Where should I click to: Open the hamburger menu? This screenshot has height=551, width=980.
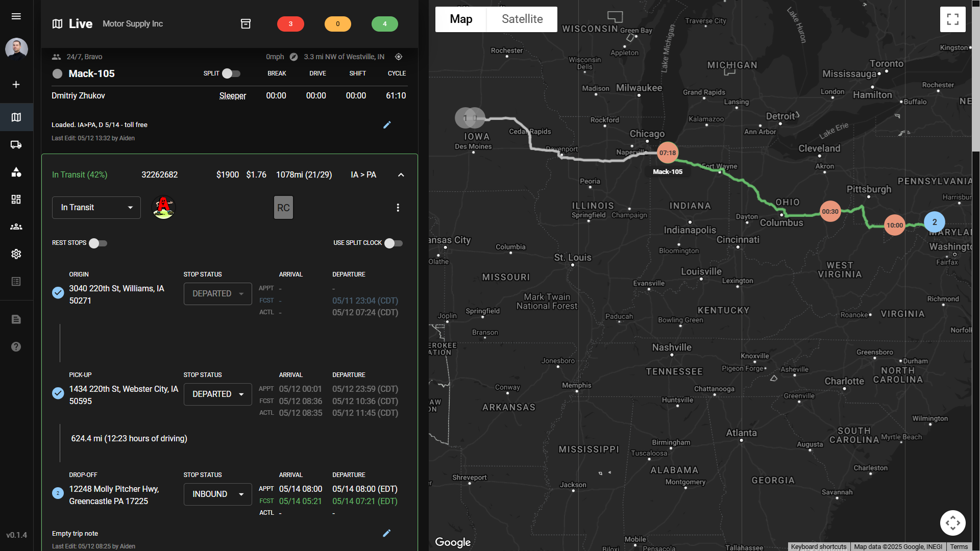16,16
